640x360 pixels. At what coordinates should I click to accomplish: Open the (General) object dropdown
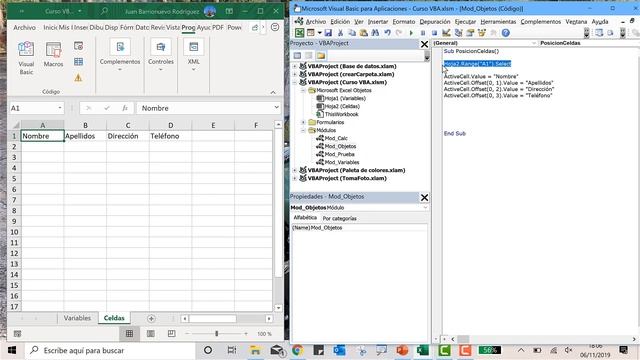[x=533, y=43]
